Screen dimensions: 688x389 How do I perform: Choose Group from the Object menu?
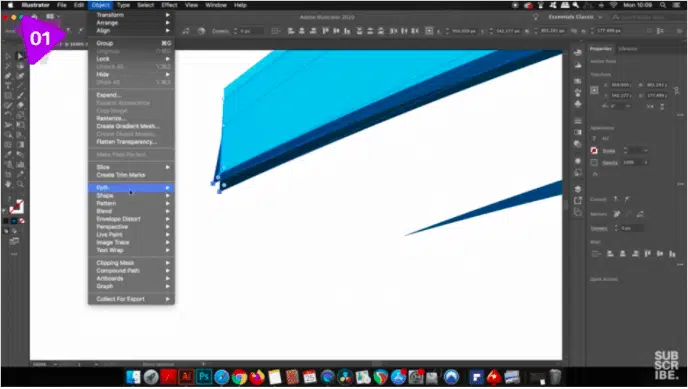click(x=131, y=43)
